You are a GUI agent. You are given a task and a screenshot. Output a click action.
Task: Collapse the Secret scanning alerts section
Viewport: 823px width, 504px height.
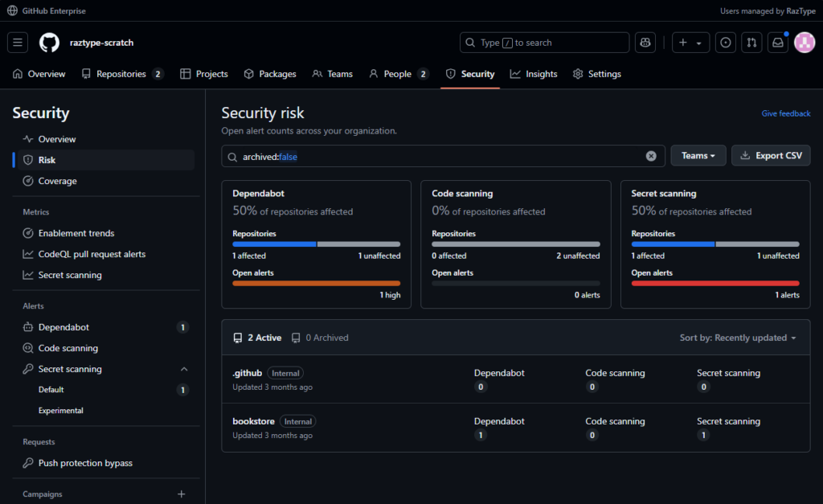184,369
